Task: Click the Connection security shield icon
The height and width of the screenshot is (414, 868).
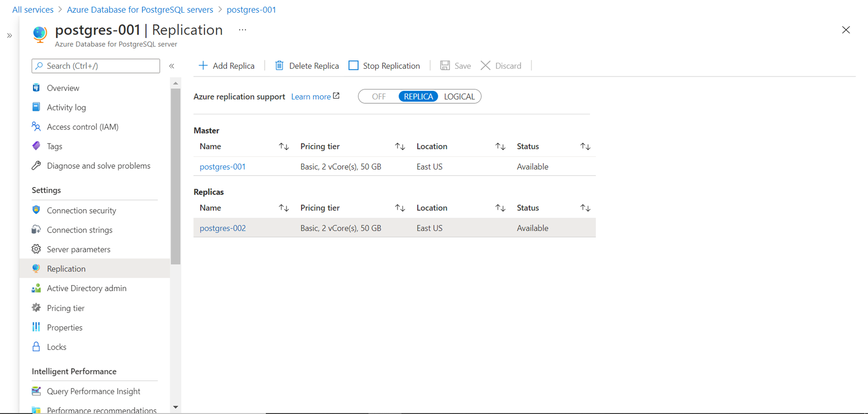Action: click(36, 210)
